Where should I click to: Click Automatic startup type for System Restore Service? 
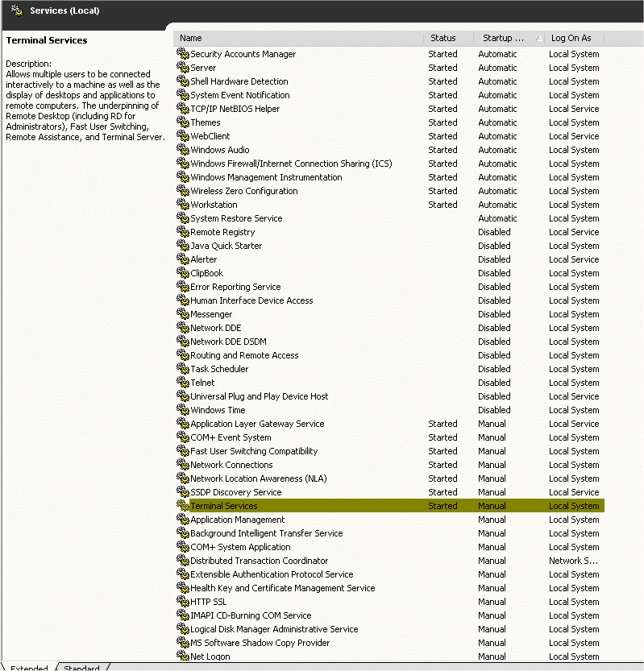[497, 218]
